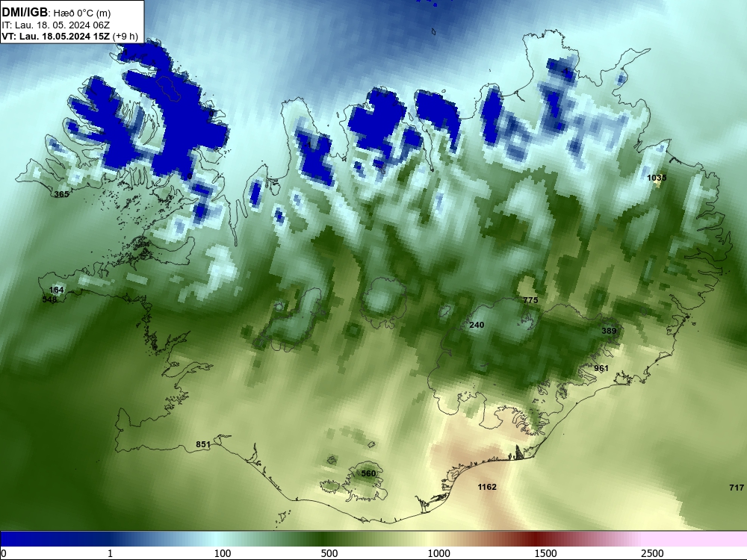Click the 717 map value label
The image size is (747, 560).
(x=736, y=488)
